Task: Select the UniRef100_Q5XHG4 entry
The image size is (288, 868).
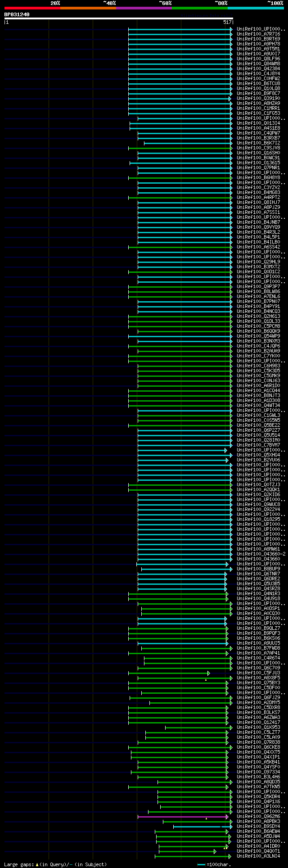Action: (258, 455)
